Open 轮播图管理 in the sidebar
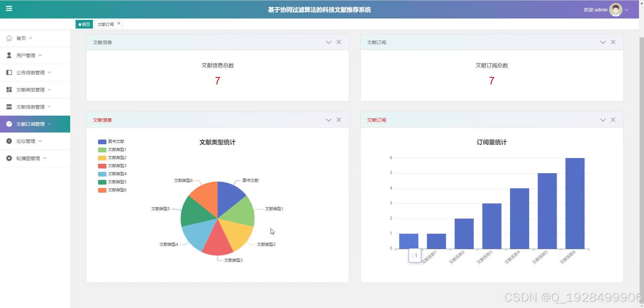The width and height of the screenshot is (644, 308). (35, 158)
